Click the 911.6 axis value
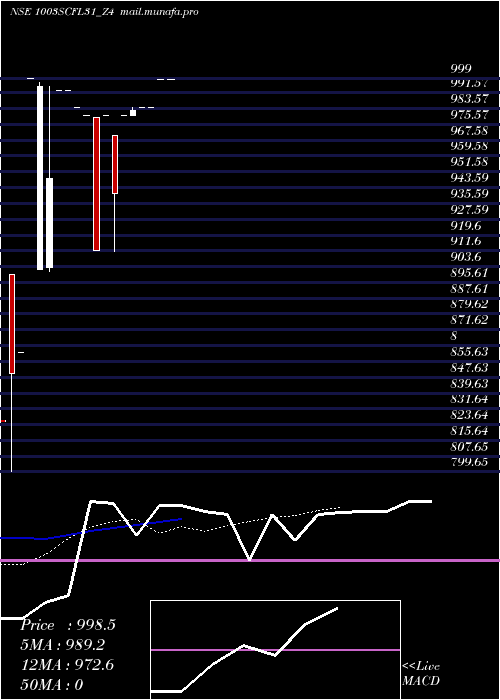The width and height of the screenshot is (500, 700). [466, 241]
